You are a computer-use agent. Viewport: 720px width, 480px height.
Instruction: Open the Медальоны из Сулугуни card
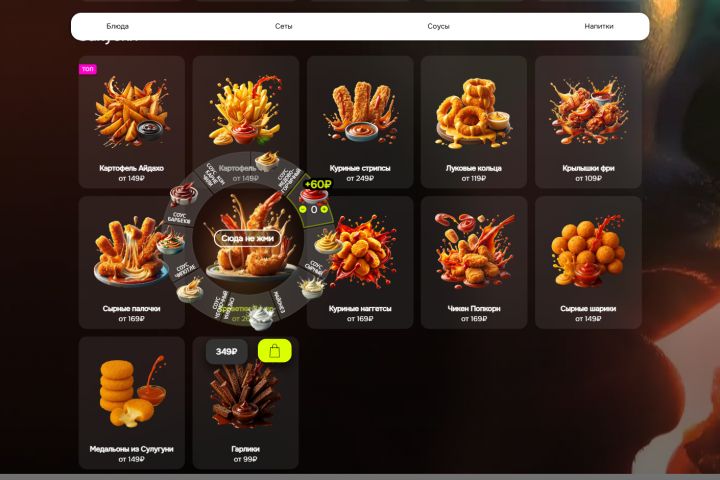click(132, 403)
